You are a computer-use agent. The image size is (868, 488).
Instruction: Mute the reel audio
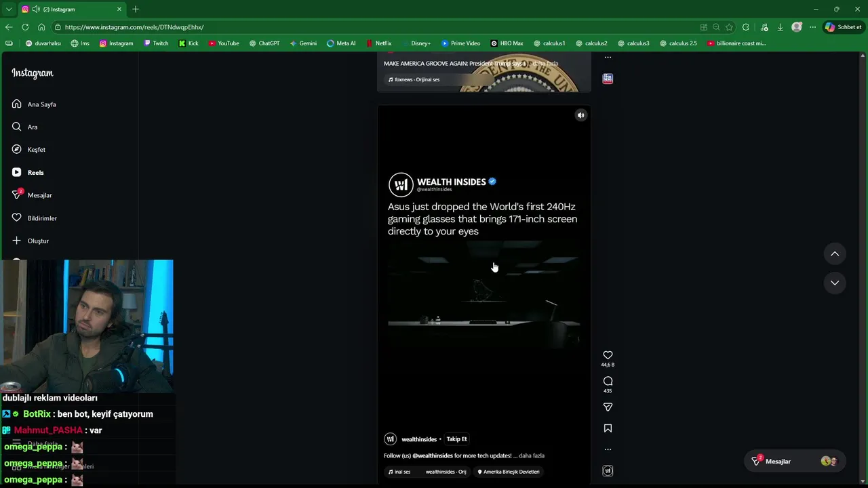click(x=580, y=115)
